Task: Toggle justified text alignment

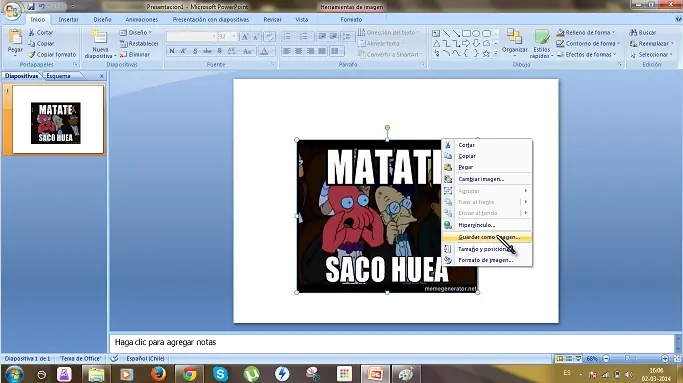Action: (322, 51)
